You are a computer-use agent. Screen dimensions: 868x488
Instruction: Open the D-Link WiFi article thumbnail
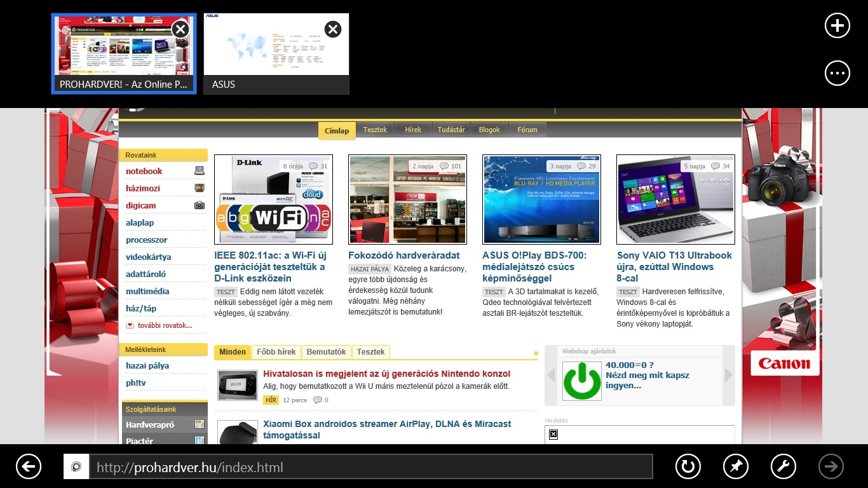click(273, 200)
